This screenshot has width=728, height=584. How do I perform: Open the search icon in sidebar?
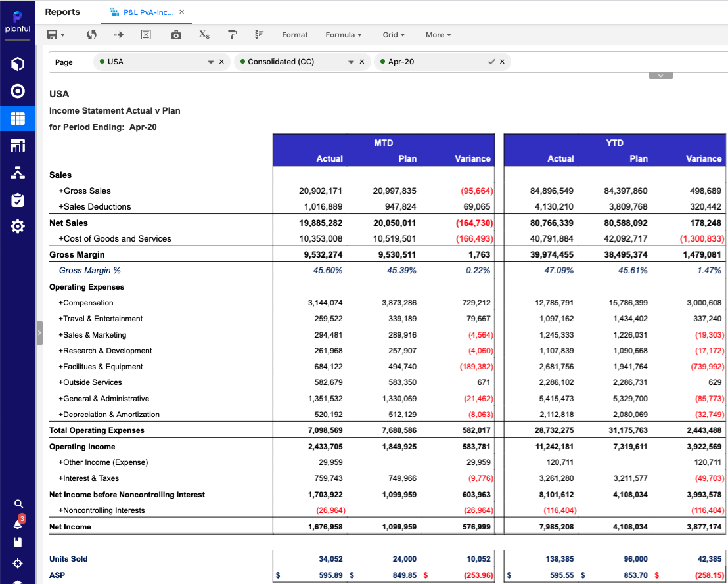(x=18, y=504)
